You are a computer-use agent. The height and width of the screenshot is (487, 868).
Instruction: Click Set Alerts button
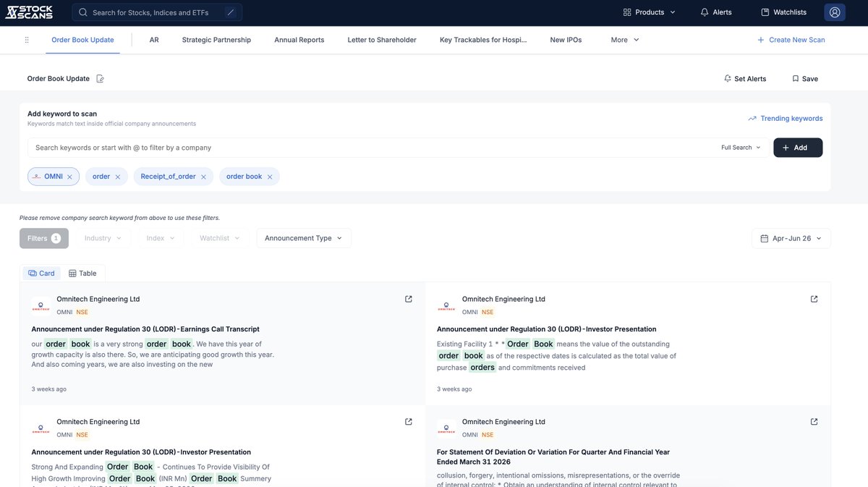point(745,79)
